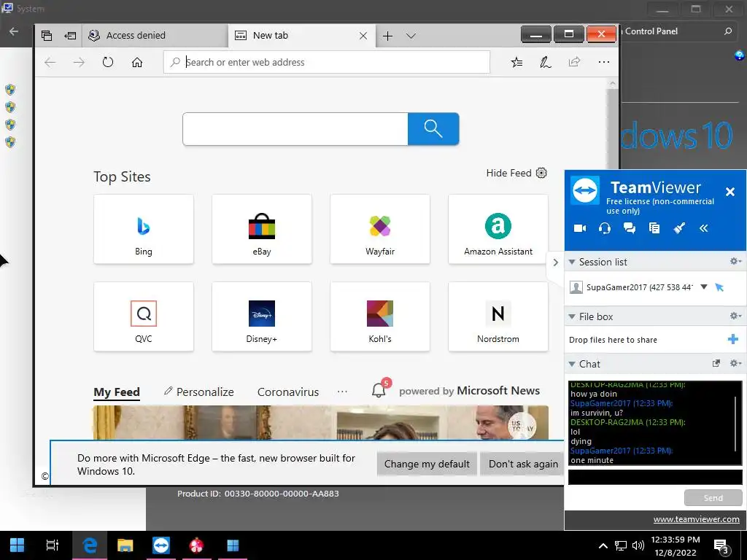Click the Change my default button
The height and width of the screenshot is (560, 747).
(427, 464)
